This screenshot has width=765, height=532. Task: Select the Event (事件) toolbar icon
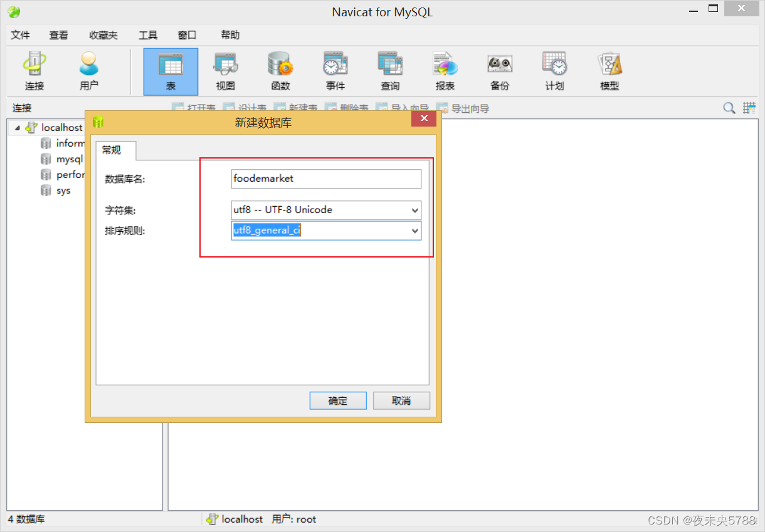coord(335,72)
